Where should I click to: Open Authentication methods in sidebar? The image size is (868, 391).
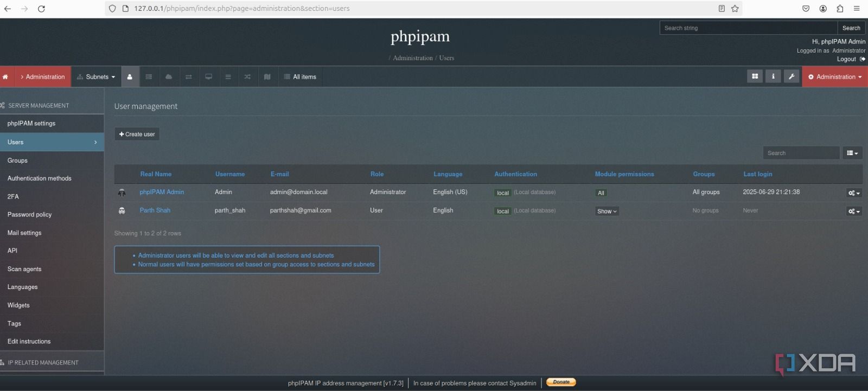(x=52, y=178)
